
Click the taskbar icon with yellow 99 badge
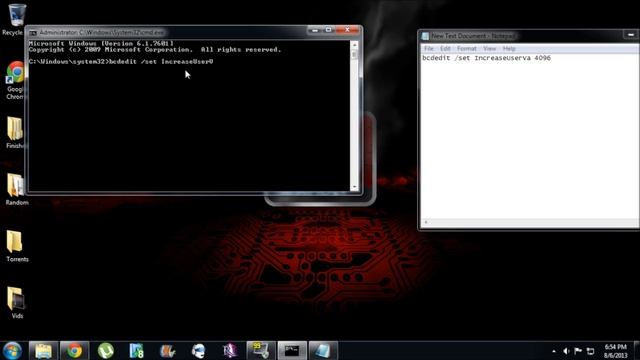point(260,351)
